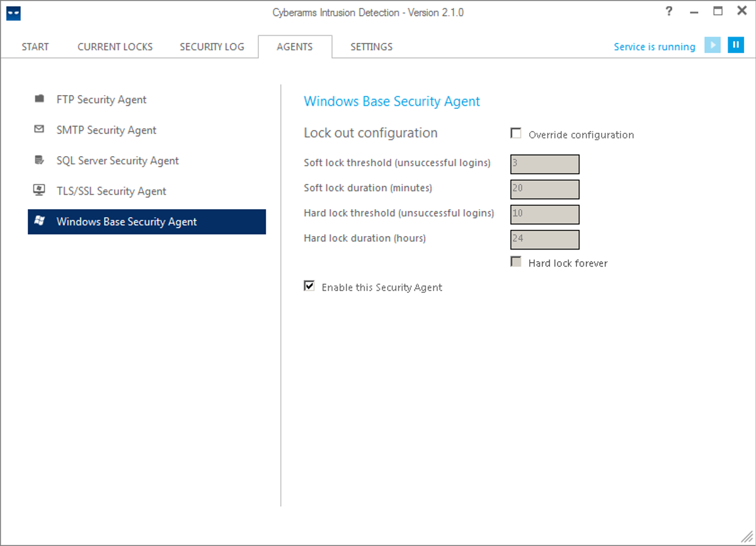This screenshot has height=546, width=756.
Task: Start the service with the play button
Action: coord(713,45)
